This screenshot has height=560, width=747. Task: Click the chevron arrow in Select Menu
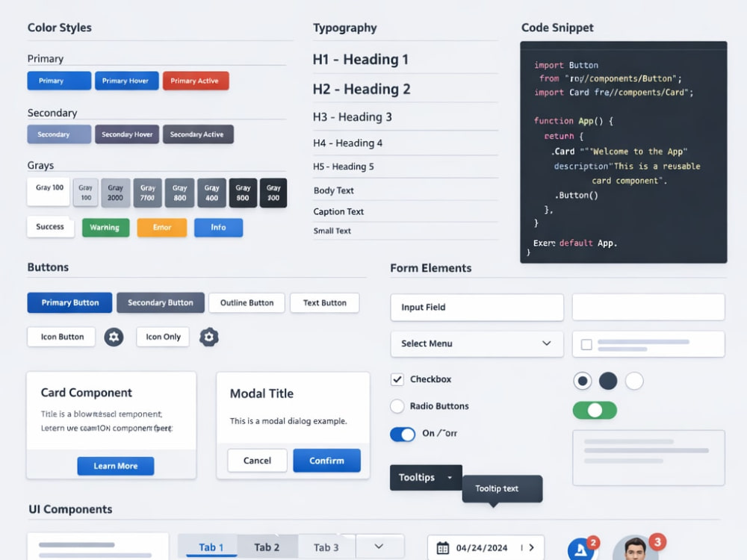click(547, 343)
